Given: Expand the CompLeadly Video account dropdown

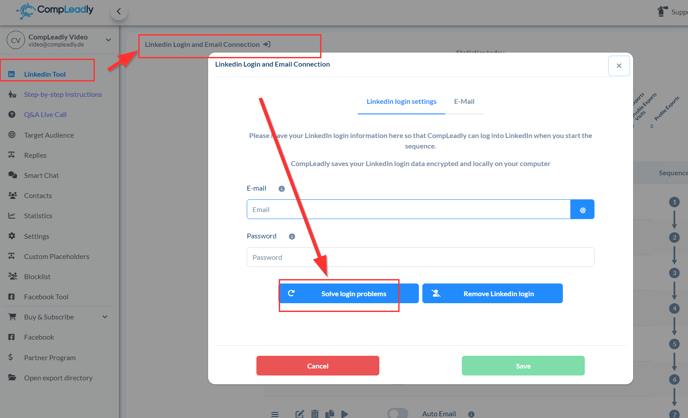Looking at the screenshot, I should point(108,40).
